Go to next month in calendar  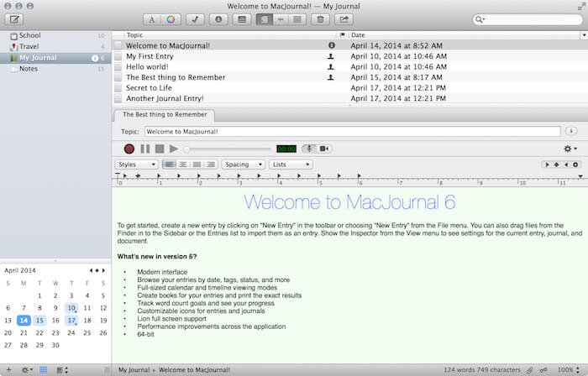103,270
